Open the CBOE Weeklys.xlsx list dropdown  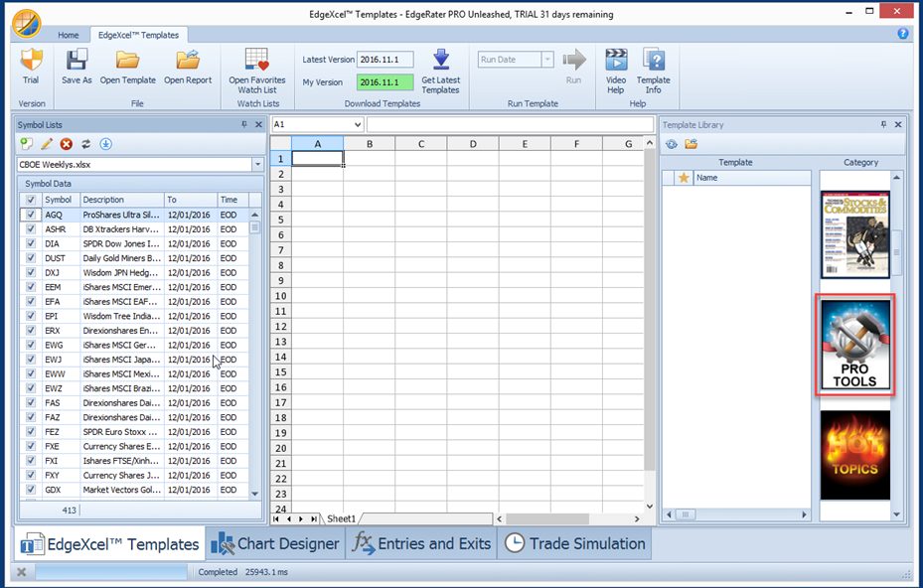point(257,164)
